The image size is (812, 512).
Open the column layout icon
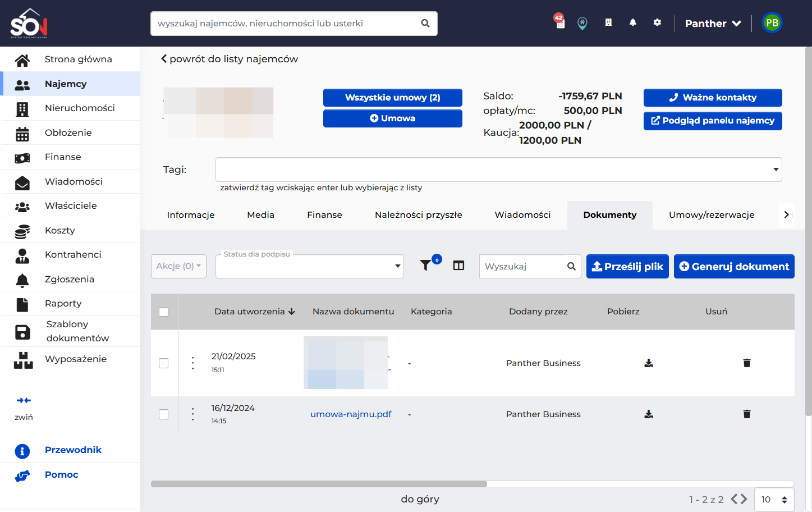click(458, 266)
